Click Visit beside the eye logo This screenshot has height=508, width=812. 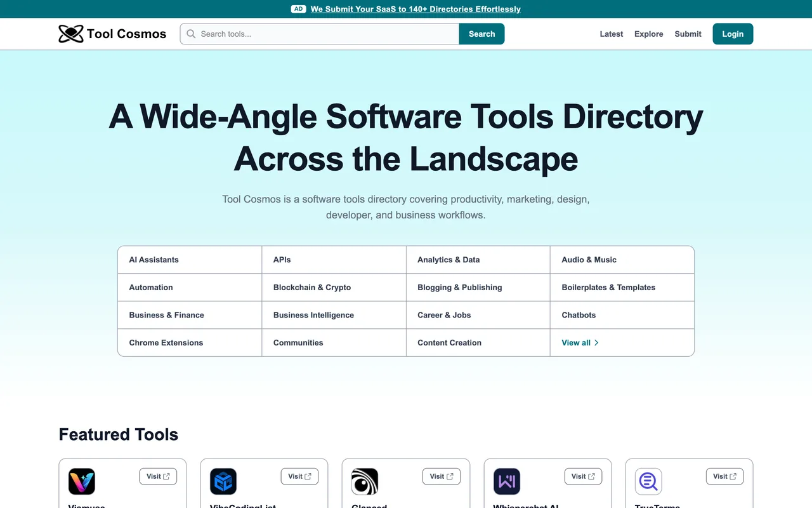click(442, 476)
